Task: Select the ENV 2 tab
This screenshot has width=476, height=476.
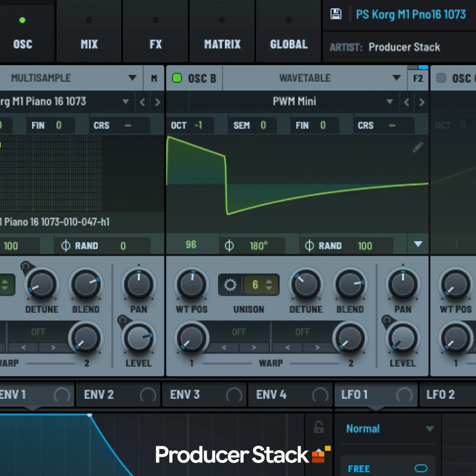Action: pos(118,395)
